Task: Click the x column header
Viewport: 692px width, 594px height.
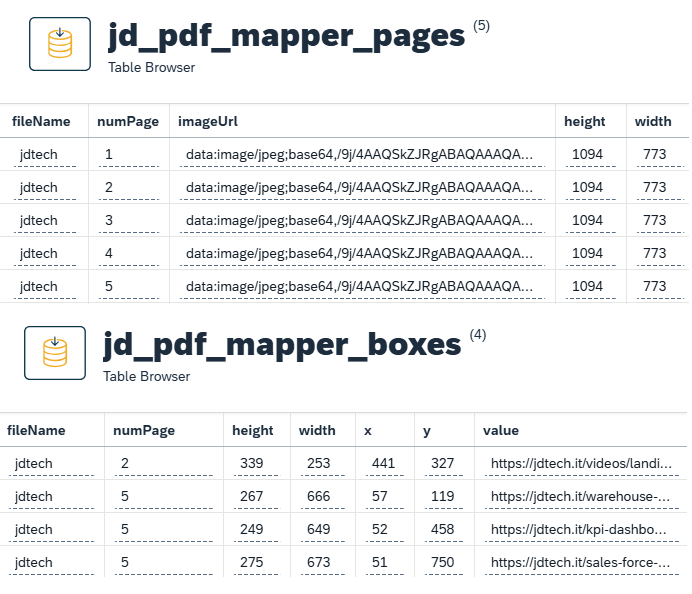Action: [x=368, y=430]
